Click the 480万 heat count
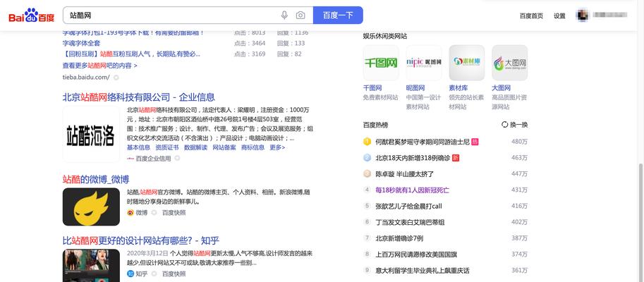644x282 pixels. click(x=519, y=142)
